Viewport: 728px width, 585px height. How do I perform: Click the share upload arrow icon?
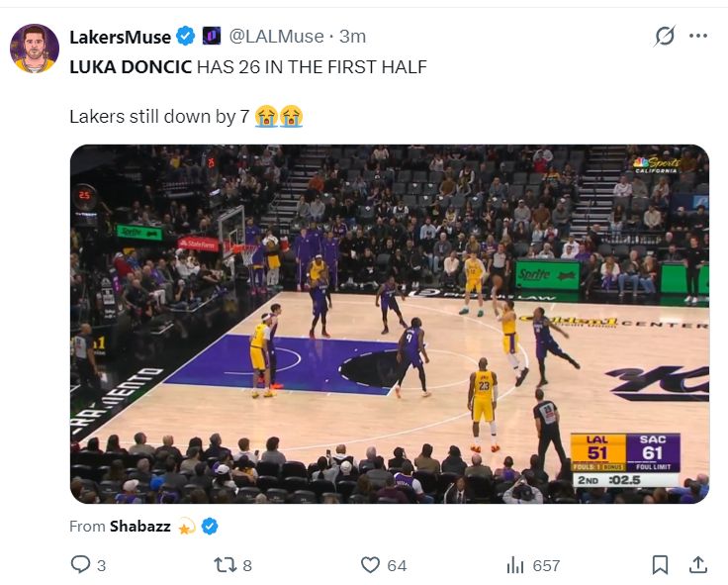(x=697, y=565)
